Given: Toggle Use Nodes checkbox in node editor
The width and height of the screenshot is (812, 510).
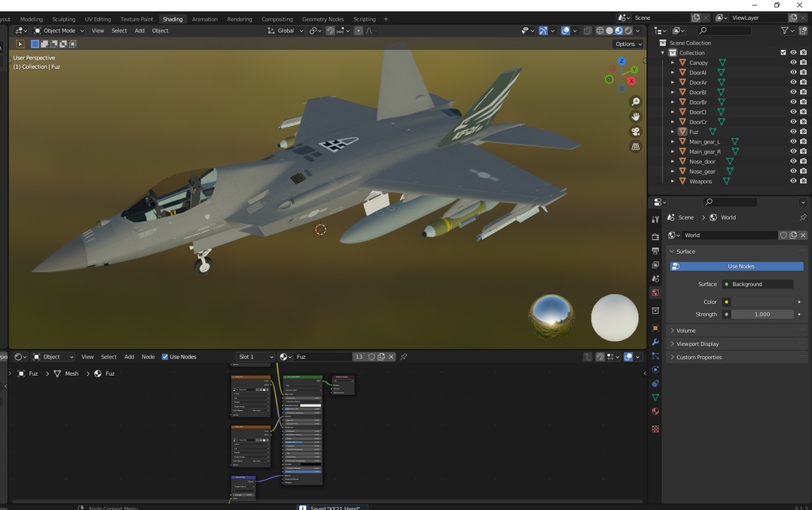Looking at the screenshot, I should coord(165,357).
